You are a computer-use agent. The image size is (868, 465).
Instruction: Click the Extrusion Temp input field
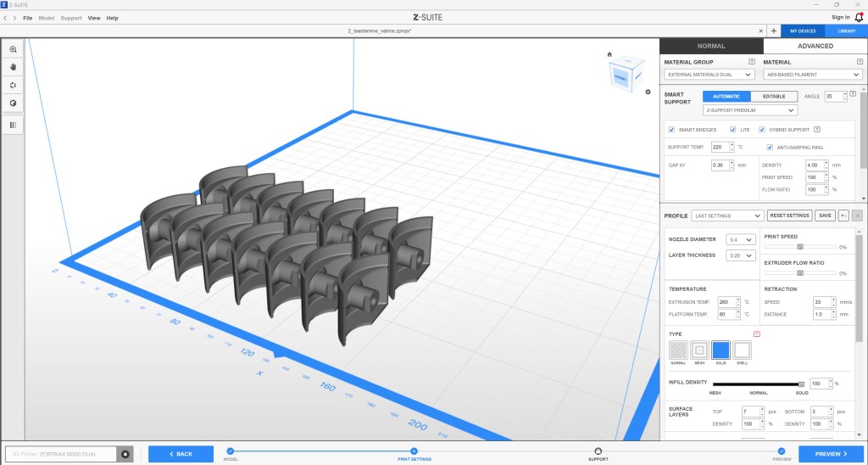tap(725, 302)
